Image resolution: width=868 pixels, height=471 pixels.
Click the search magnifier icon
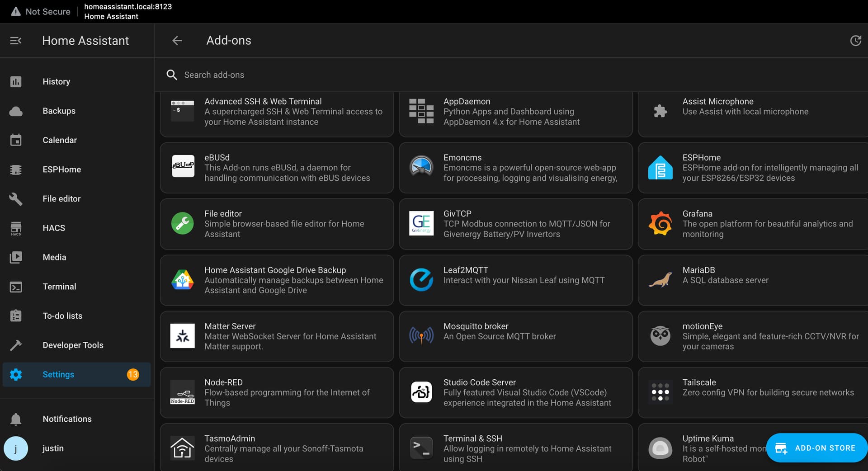(172, 75)
